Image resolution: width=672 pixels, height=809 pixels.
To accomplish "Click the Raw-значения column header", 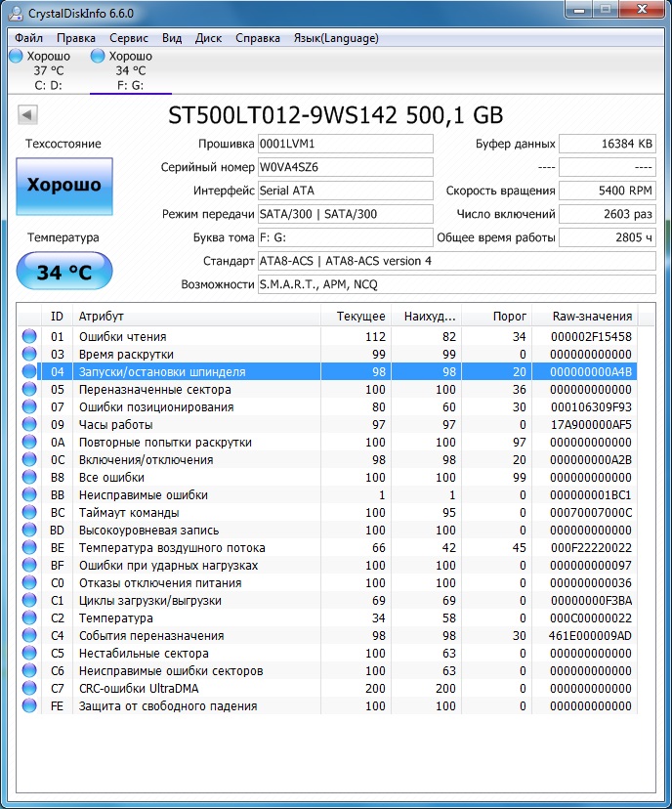I will [x=592, y=316].
